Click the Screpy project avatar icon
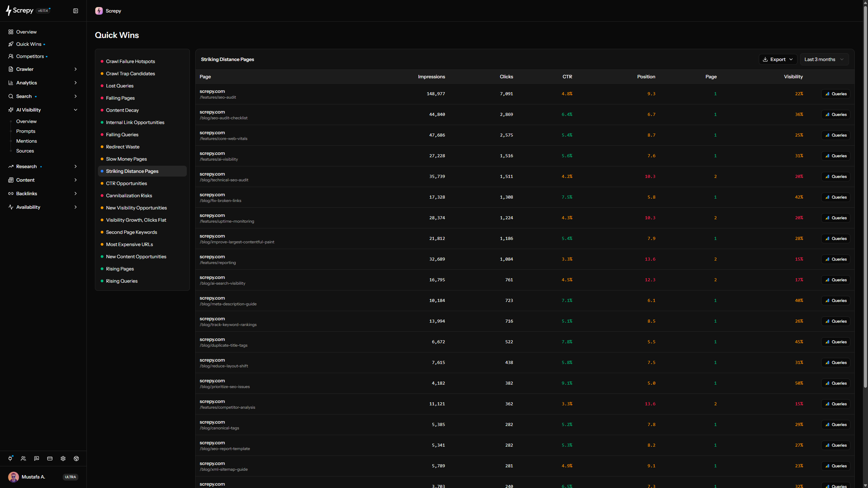This screenshot has height=488, width=868. (x=99, y=11)
